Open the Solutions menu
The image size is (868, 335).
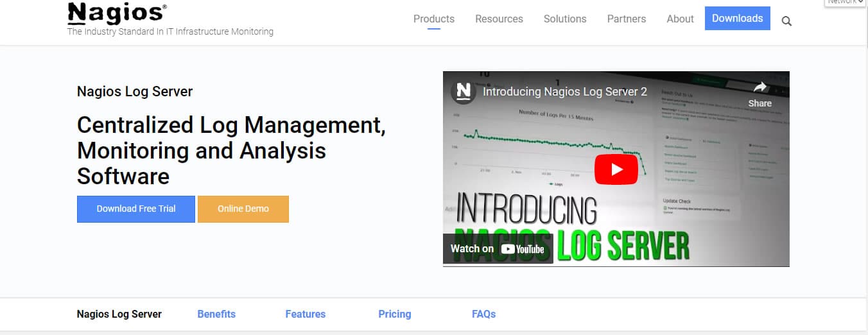565,19
